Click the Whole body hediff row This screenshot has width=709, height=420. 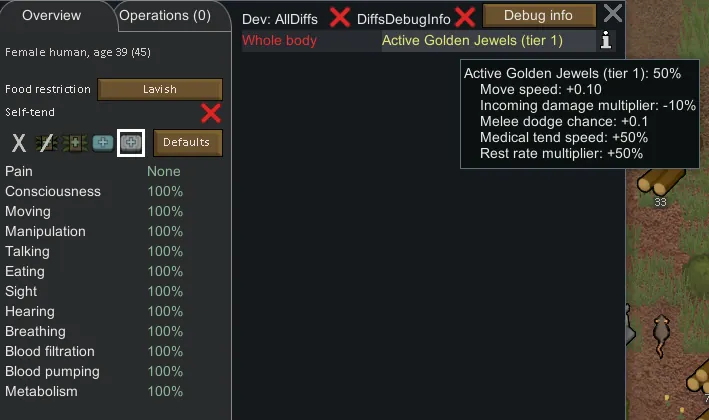[280, 41]
